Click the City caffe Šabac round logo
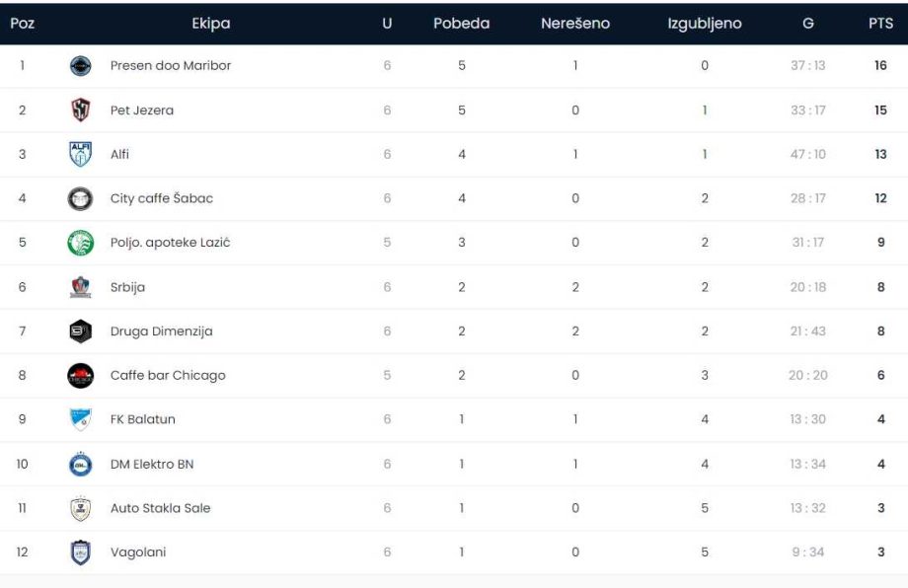 [x=81, y=198]
